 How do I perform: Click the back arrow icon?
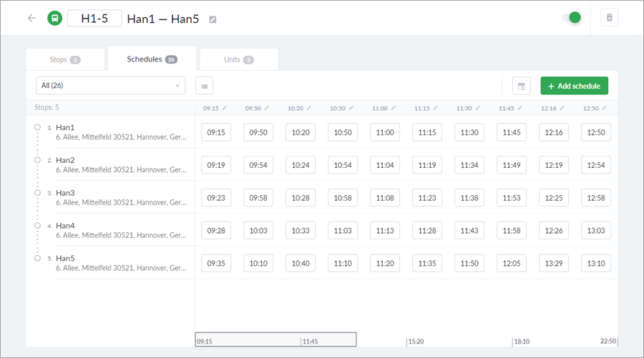(31, 19)
